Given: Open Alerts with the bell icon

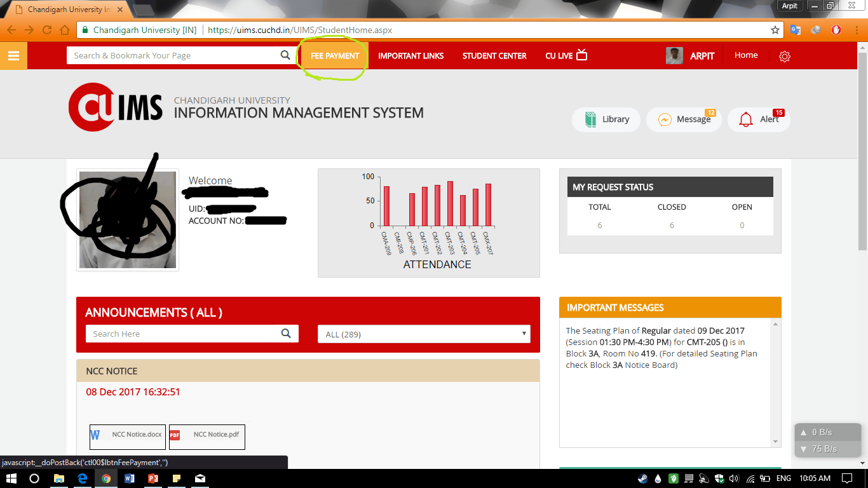Looking at the screenshot, I should (747, 119).
